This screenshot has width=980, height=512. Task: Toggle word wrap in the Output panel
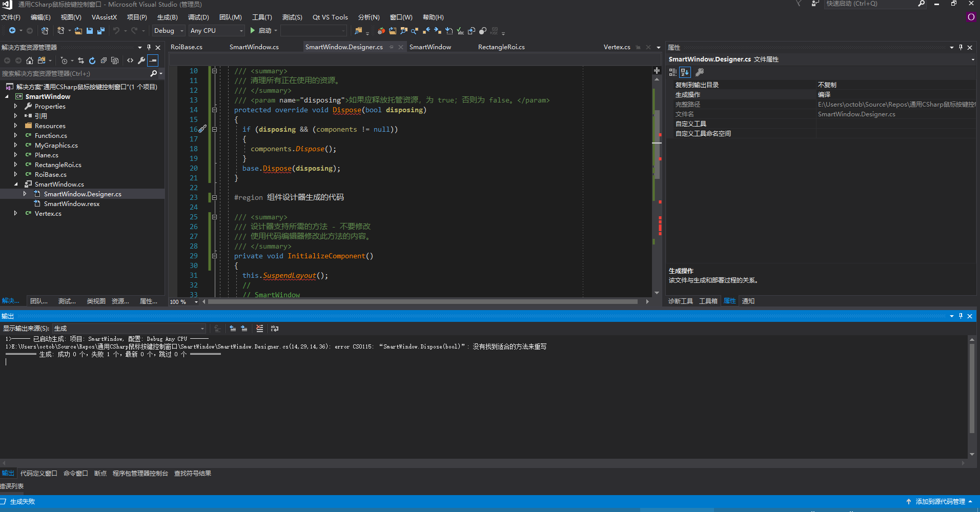(x=275, y=329)
